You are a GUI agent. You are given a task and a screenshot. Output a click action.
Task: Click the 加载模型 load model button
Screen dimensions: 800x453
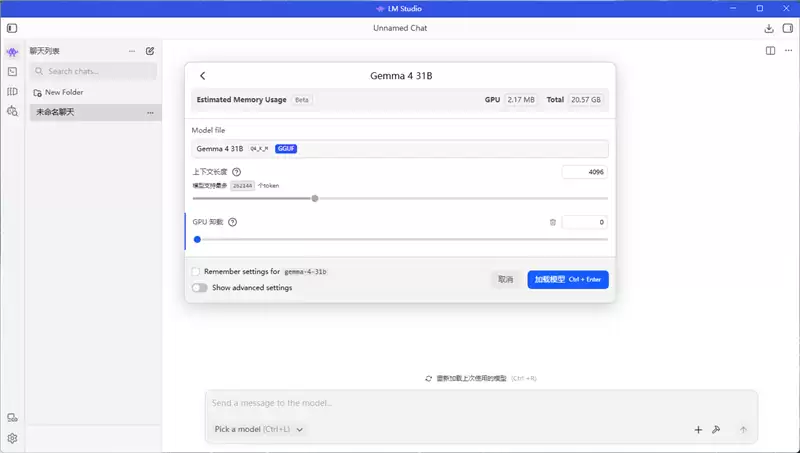pos(568,280)
